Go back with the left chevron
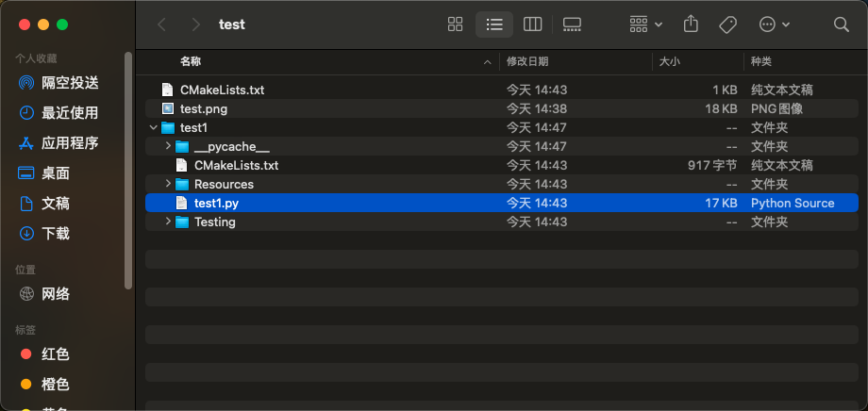868x411 pixels. pos(162,25)
